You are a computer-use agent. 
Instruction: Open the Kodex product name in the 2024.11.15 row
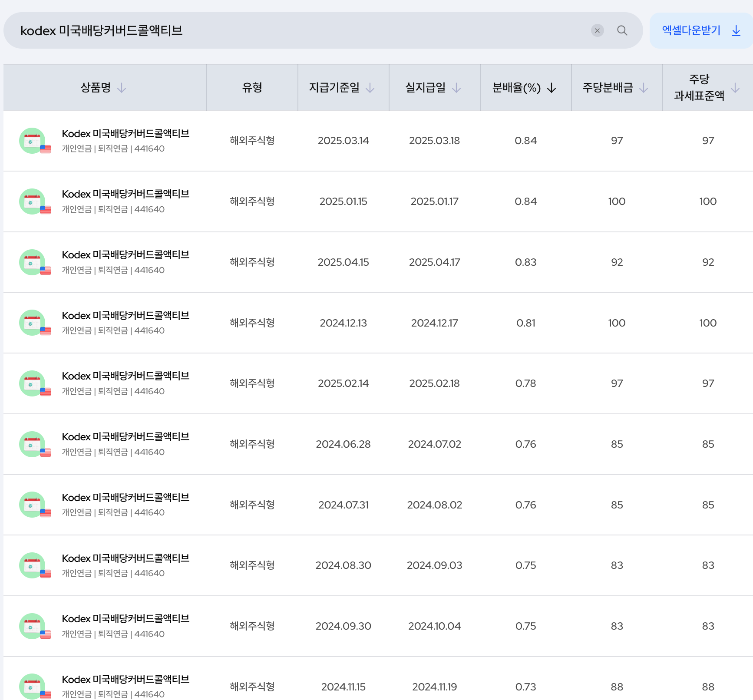point(125,680)
